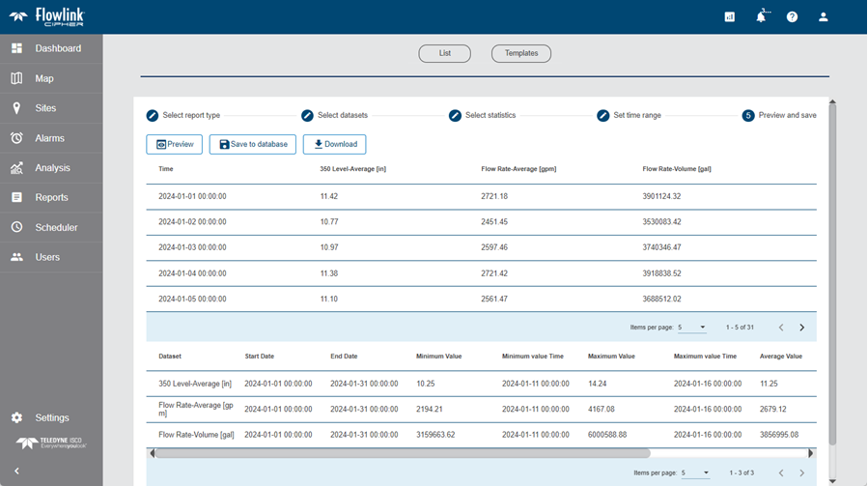This screenshot has width=868, height=486.
Task: Click Save to database button
Action: (x=253, y=144)
